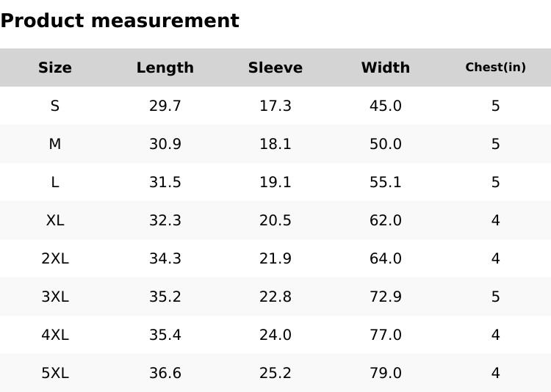Click the M size row label
The width and height of the screenshot is (551, 392).
point(55,144)
